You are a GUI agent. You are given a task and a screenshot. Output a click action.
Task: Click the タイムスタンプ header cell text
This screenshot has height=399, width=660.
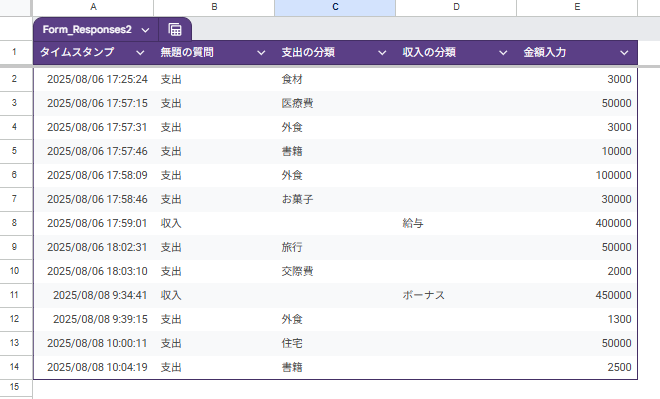coord(77,52)
